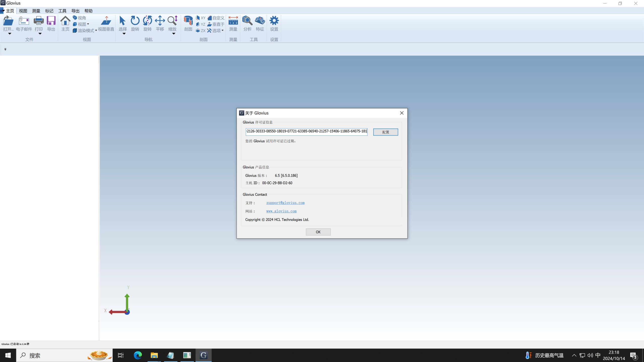
Task: Open the 分析 analysis tool
Action: [x=247, y=21]
